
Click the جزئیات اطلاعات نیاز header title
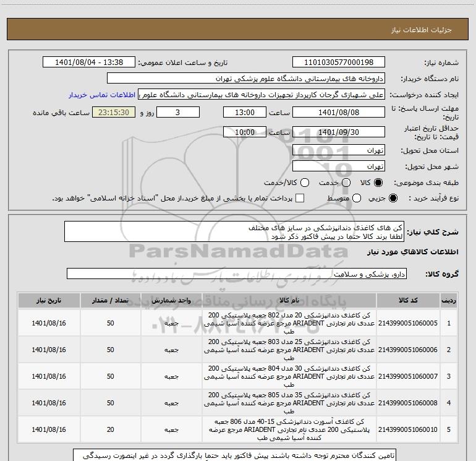tap(422, 30)
